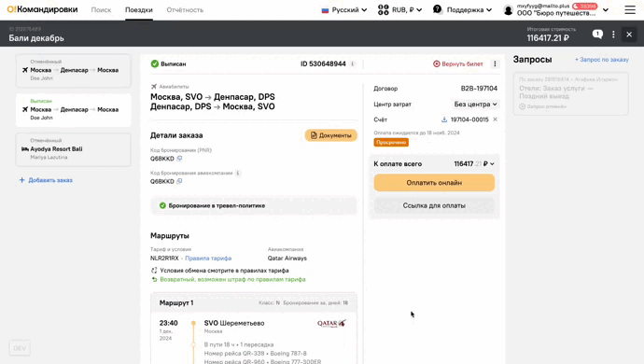Viewport: 644px width, 364px height.
Task: Click SVO Шереметьево departure text
Action: pyautogui.click(x=234, y=323)
